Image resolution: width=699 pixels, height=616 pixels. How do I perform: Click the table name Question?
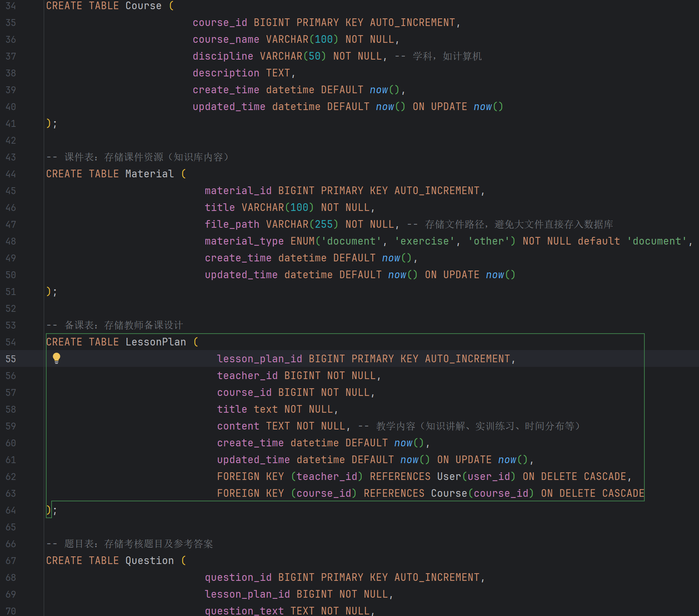tap(150, 561)
